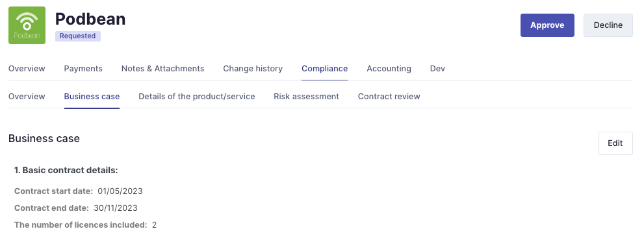Approve the Podbean request
The image size is (644, 240).
point(547,25)
